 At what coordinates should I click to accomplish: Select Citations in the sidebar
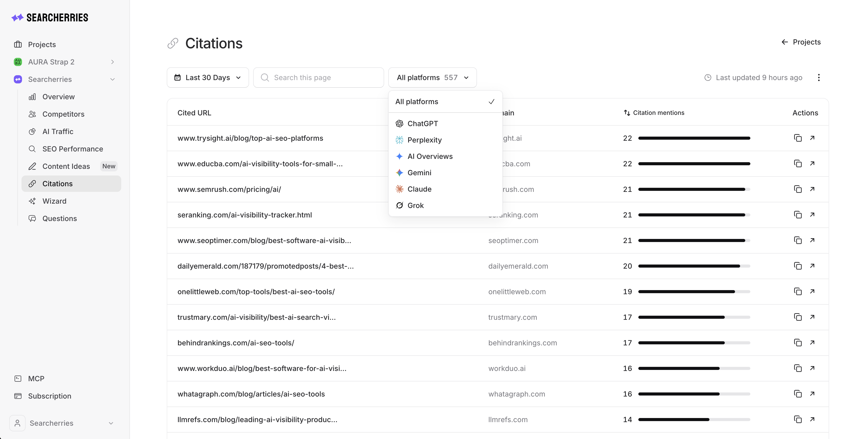click(71, 184)
